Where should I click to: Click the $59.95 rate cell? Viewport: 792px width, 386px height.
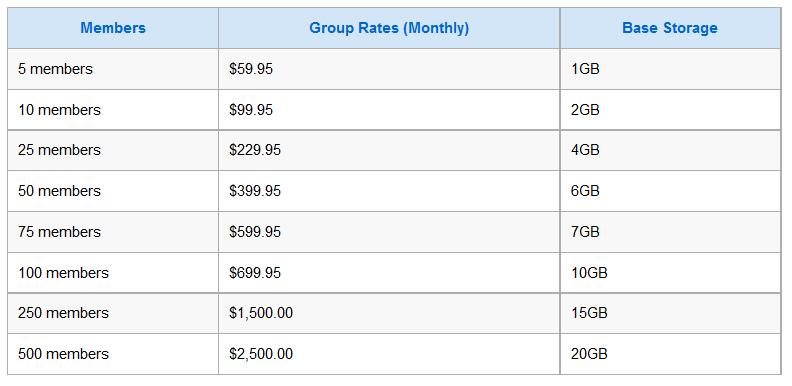389,69
